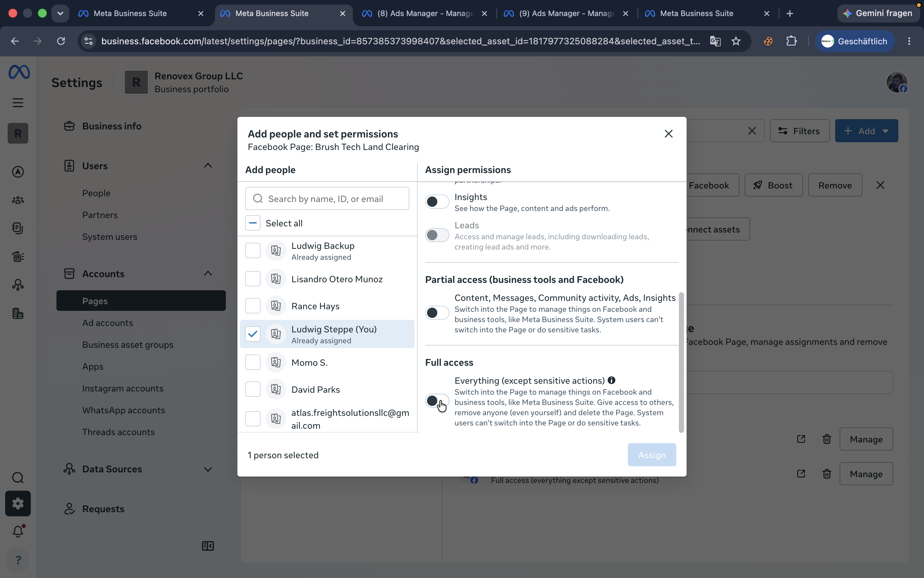Viewport: 924px width, 578px height.
Task: Open the hamburger menu in left rail
Action: click(18, 102)
